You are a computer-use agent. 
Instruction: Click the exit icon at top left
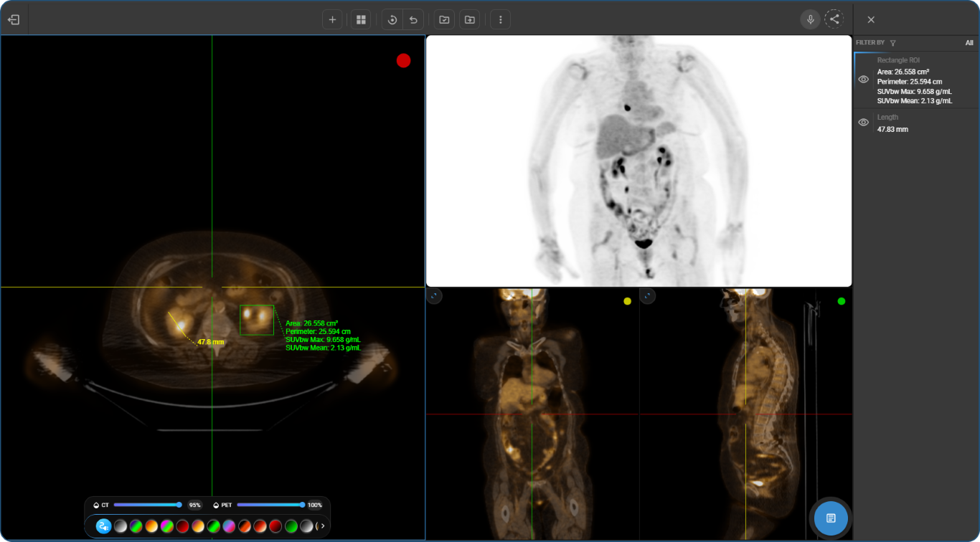(14, 19)
